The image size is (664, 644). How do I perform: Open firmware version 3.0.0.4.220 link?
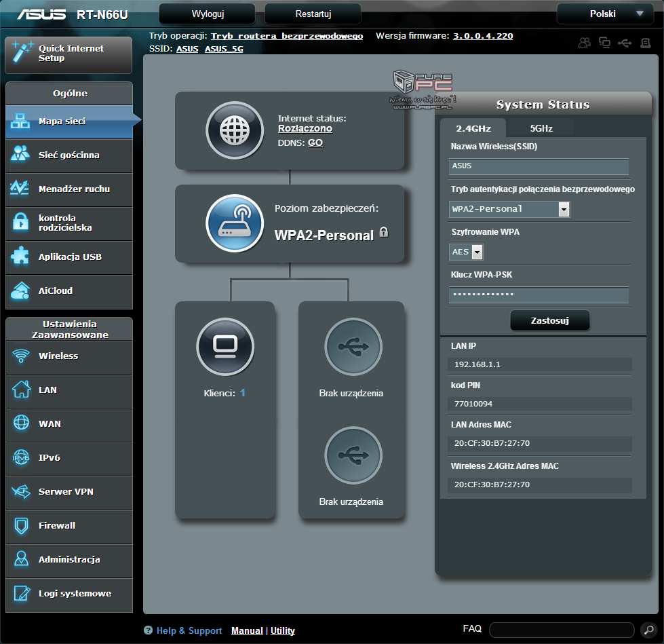point(483,36)
